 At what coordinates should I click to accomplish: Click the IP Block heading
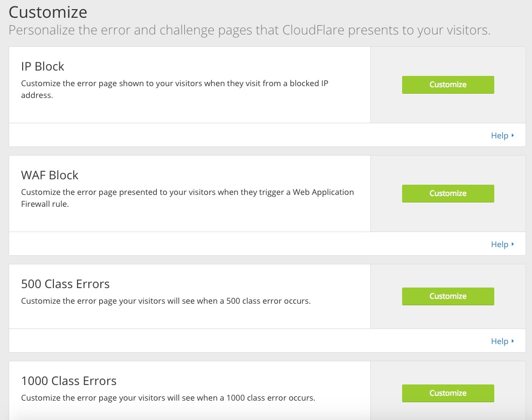point(43,67)
